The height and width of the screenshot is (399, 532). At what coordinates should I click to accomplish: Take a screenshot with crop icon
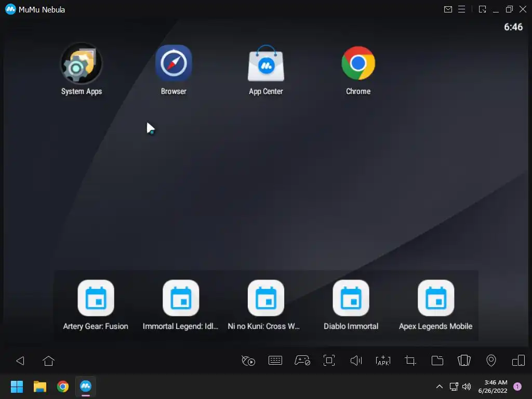(x=410, y=361)
